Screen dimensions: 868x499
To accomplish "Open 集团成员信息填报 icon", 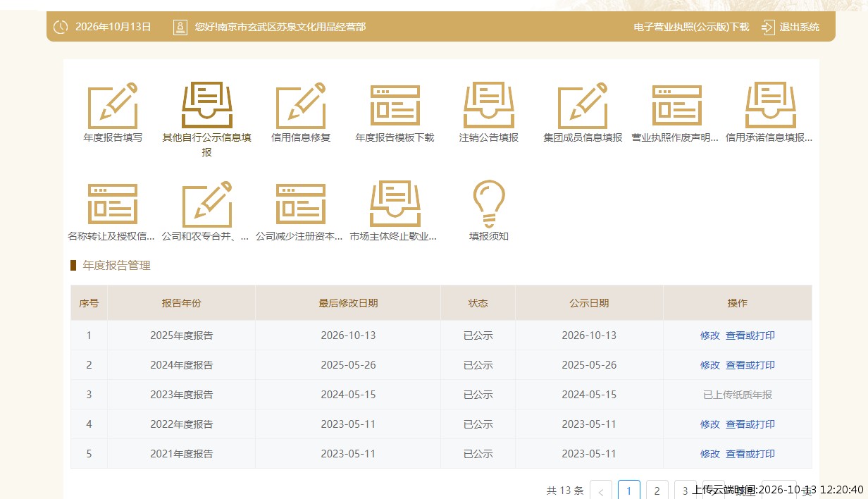I will click(583, 106).
